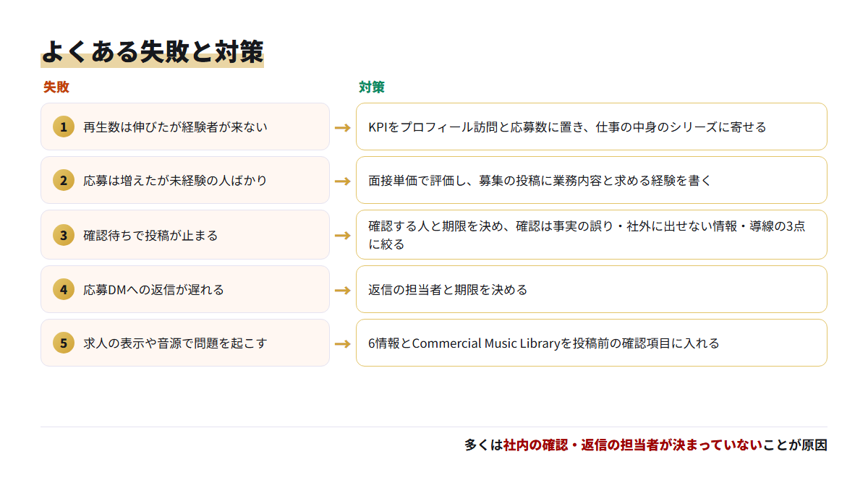Click number badge 4 beside 応募DMへの返信

64,289
